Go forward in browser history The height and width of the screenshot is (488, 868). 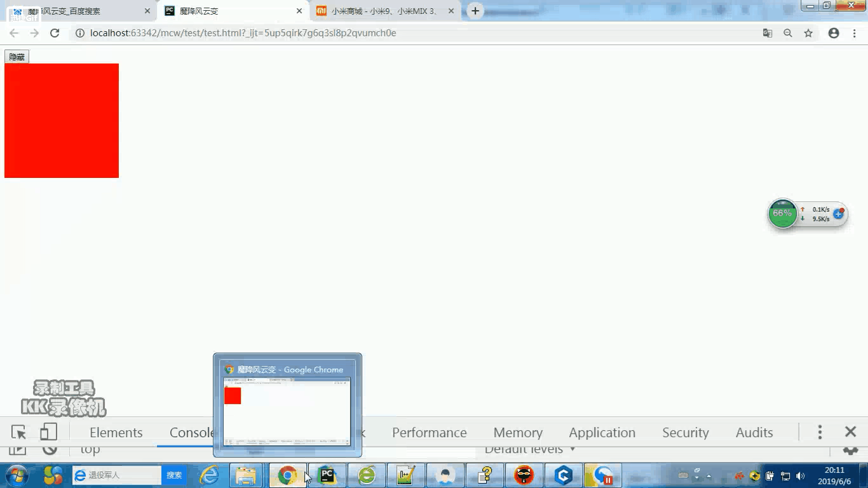[x=34, y=33]
